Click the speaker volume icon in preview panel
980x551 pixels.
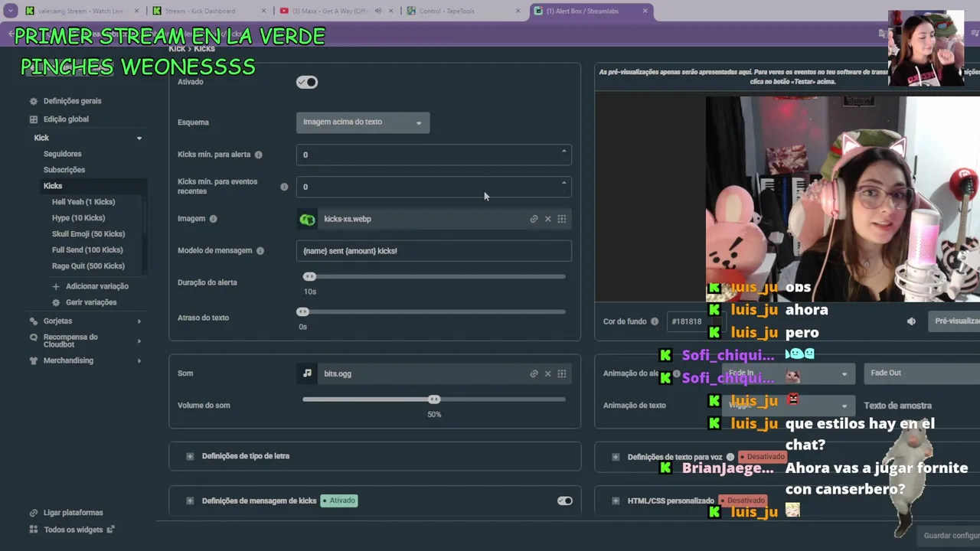[x=911, y=321]
